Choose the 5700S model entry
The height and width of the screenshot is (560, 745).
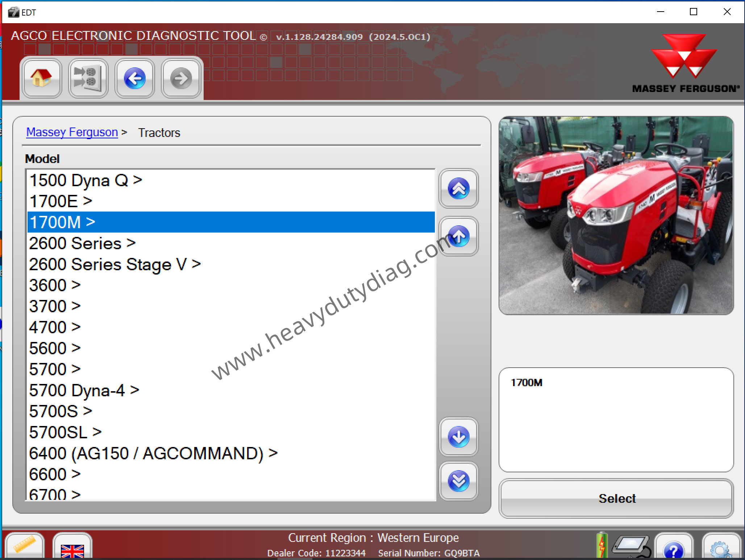pos(231,411)
